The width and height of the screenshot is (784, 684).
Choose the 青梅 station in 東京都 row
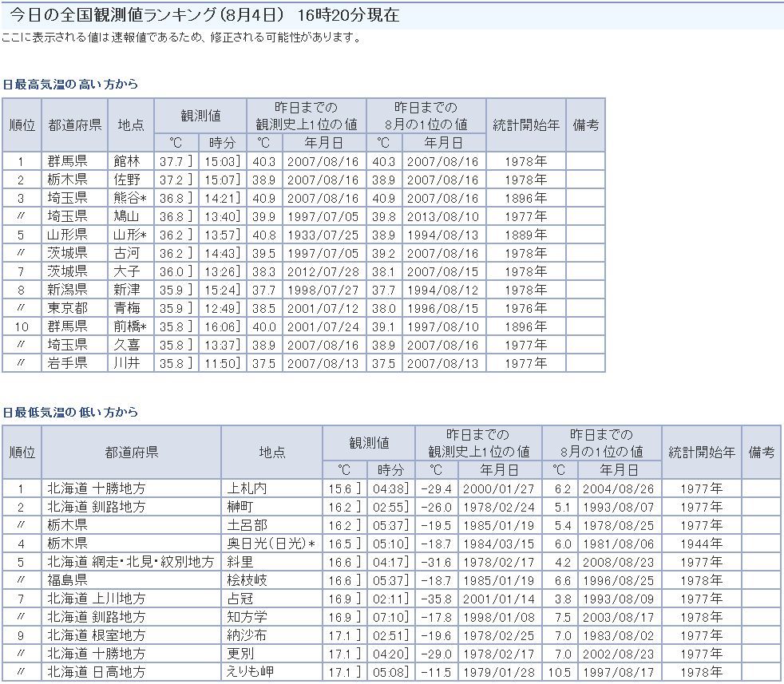pyautogui.click(x=126, y=308)
